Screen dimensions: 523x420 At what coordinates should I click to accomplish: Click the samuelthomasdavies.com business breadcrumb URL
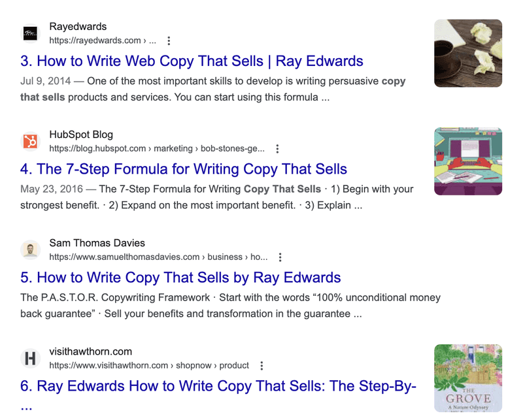158,257
